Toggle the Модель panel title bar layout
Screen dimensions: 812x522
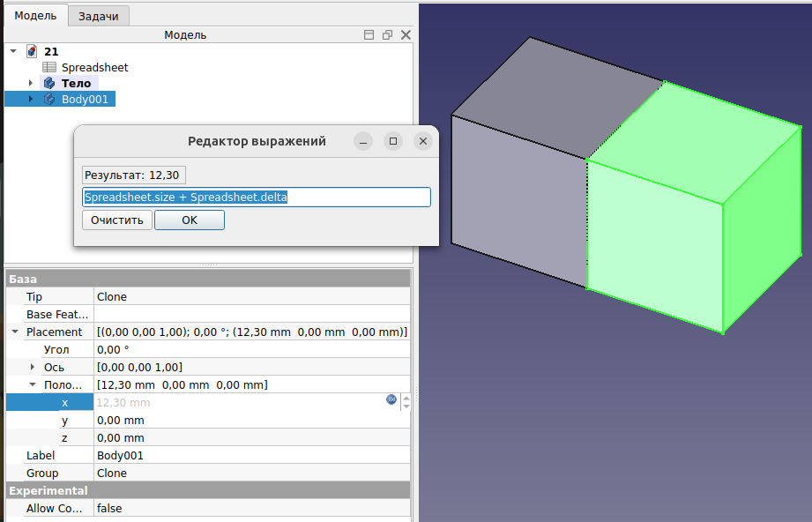(x=369, y=34)
